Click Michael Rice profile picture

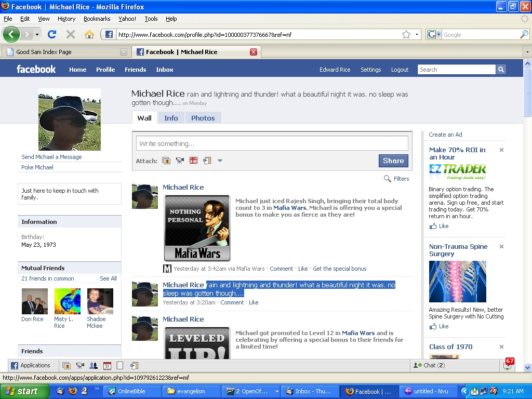pyautogui.click(x=70, y=119)
